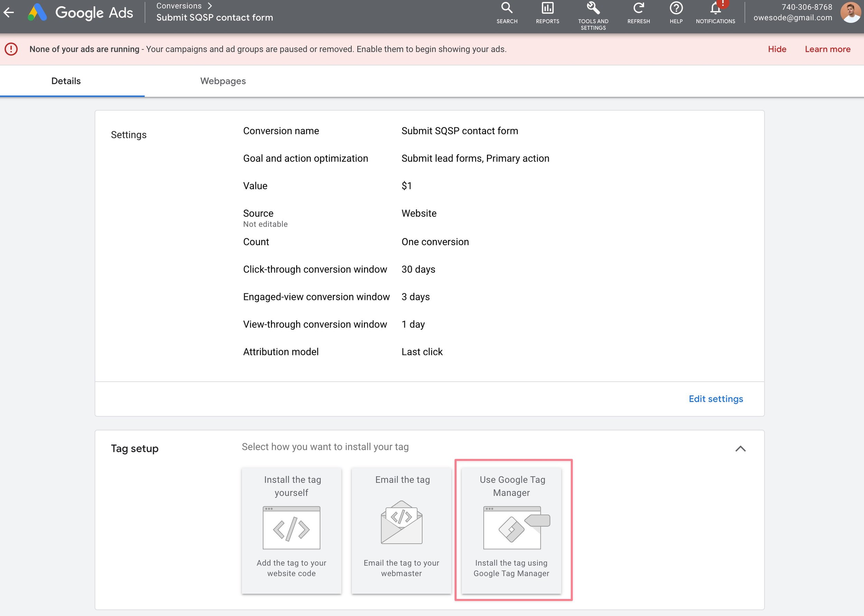
Task: Open the Reports chart icon
Action: (547, 8)
